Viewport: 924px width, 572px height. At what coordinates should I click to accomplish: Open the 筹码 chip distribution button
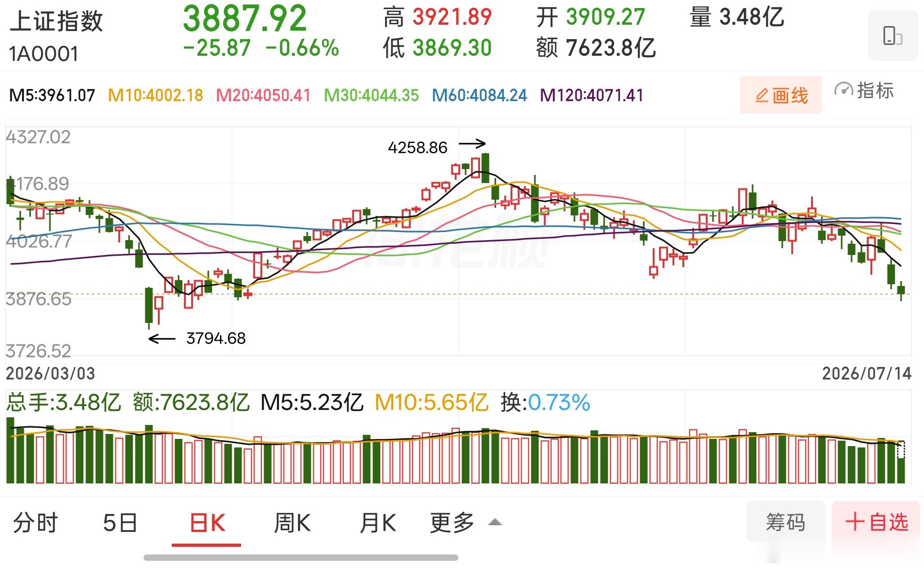click(x=785, y=522)
